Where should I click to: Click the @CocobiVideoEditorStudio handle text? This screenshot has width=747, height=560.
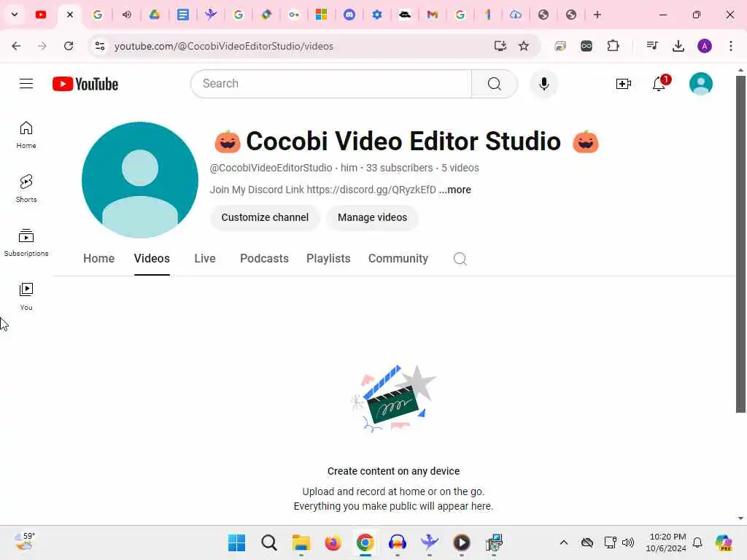[271, 168]
